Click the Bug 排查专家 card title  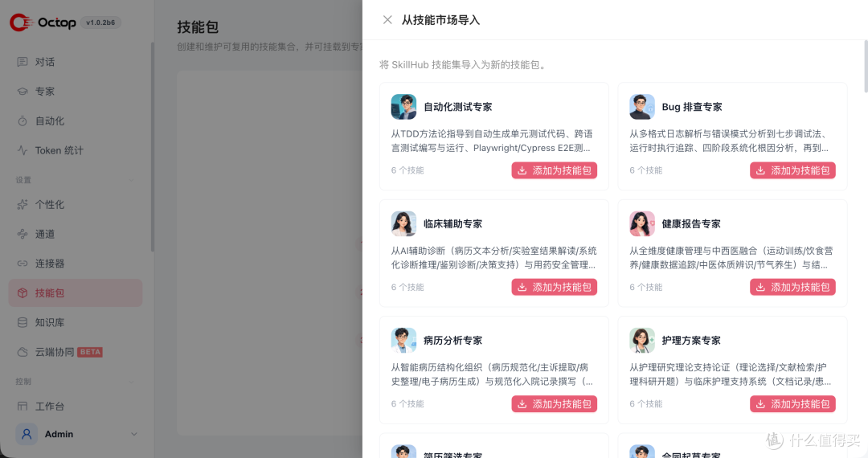[x=692, y=107]
